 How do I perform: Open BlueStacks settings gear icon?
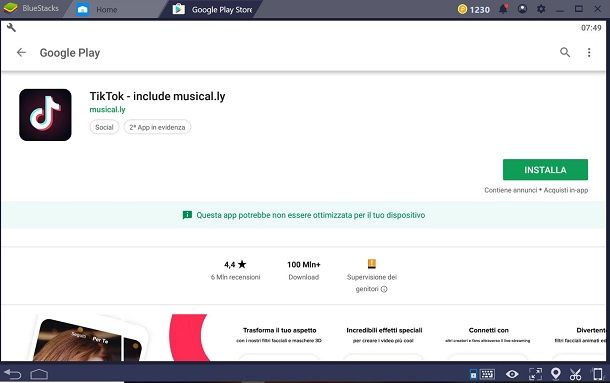[541, 9]
